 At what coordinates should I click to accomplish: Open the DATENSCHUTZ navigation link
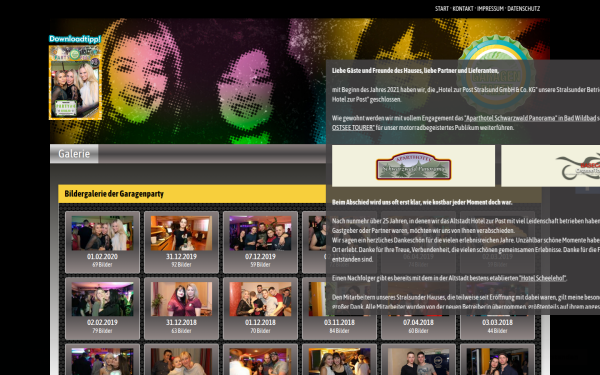523,8
